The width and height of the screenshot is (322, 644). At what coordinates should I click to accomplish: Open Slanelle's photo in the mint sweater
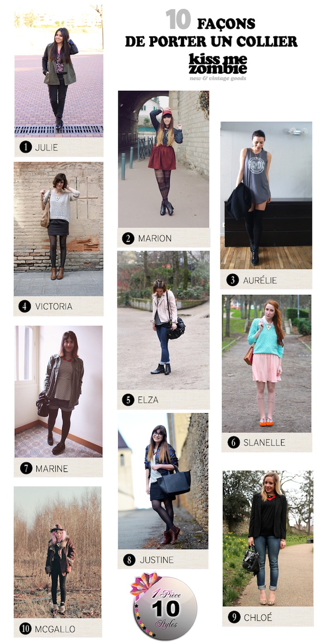coord(266,363)
